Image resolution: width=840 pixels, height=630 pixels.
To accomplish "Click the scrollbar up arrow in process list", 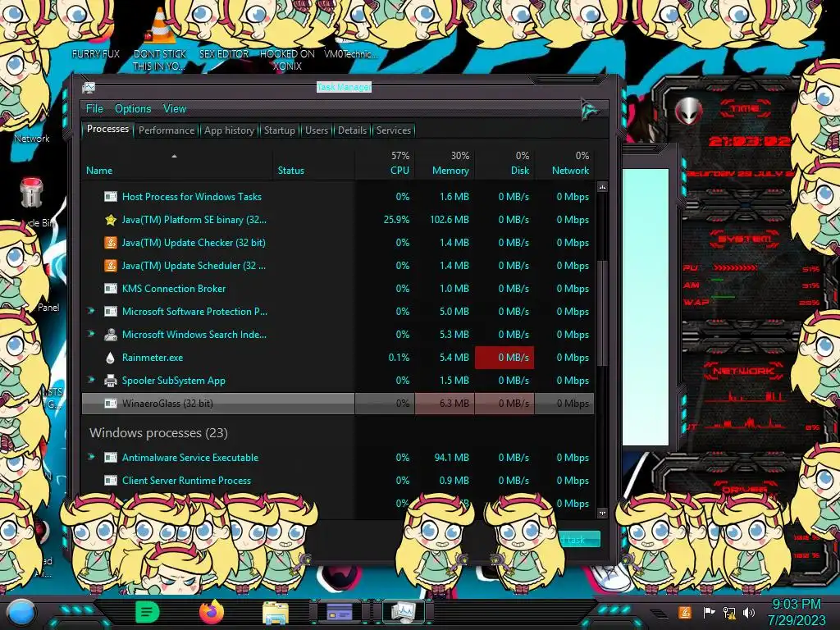I will click(x=602, y=187).
